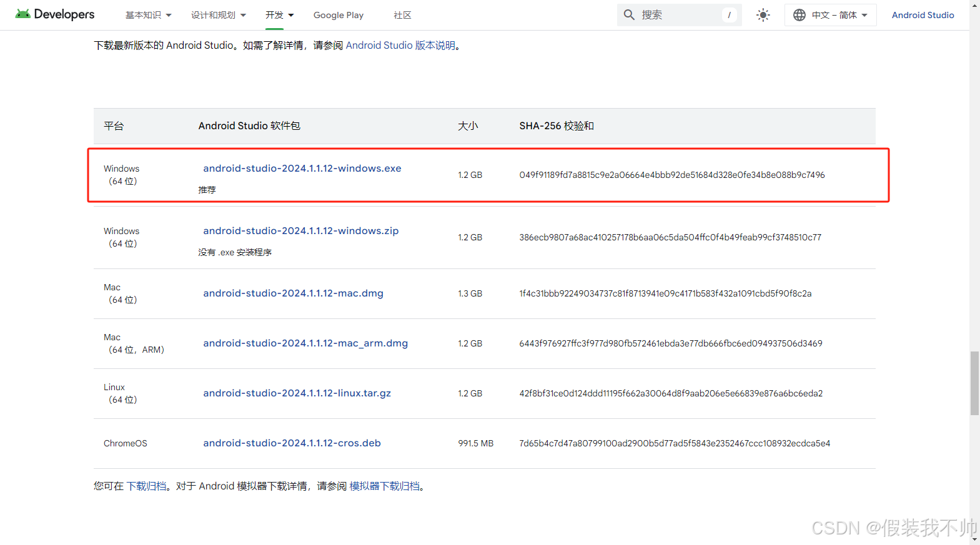Open the Android Studio 版本说明 link
The height and width of the screenshot is (545, 980).
(400, 45)
